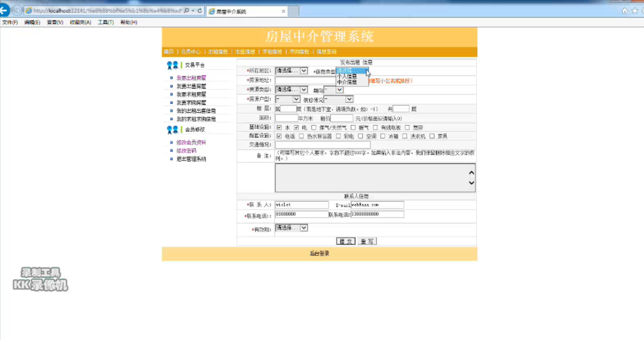Enable the 煤气/天然气 checkbox

point(314,128)
